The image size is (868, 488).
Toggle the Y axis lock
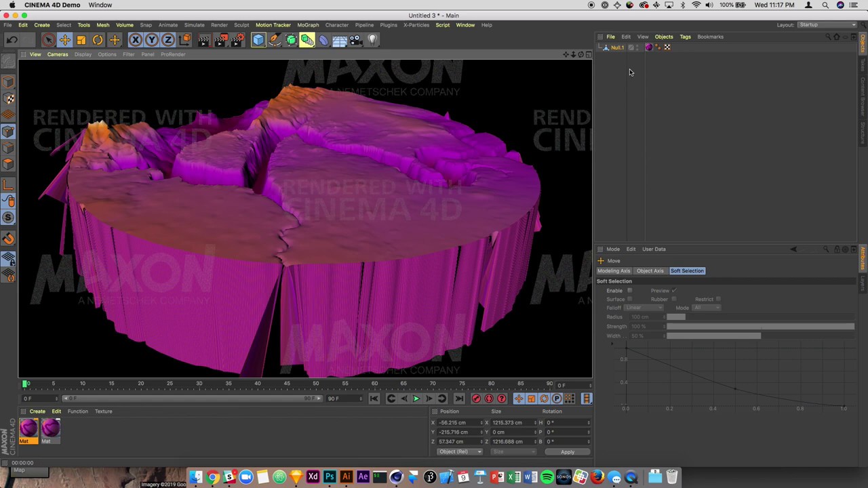[x=152, y=40]
